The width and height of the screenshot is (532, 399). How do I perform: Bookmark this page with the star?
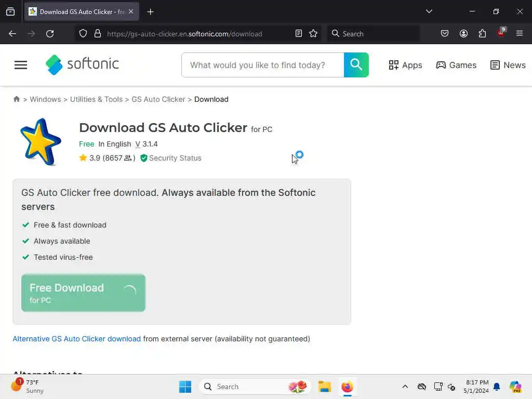(x=313, y=34)
